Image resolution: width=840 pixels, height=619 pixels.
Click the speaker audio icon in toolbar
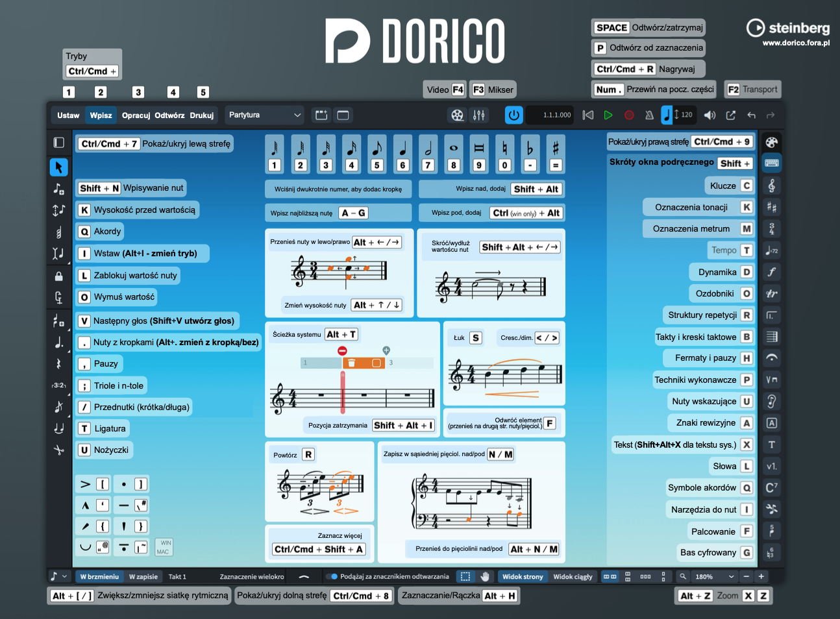(710, 115)
